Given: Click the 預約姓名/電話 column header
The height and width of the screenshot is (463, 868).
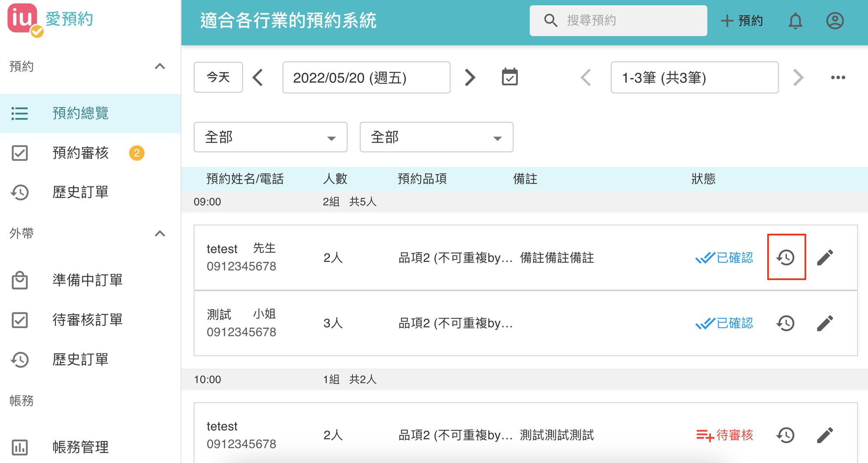Looking at the screenshot, I should pos(245,179).
